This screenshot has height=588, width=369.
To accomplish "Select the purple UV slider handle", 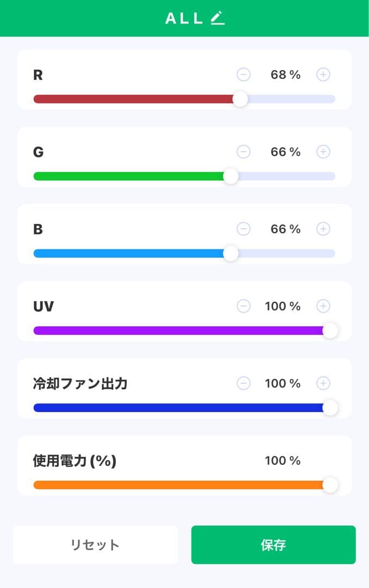I will point(330,330).
